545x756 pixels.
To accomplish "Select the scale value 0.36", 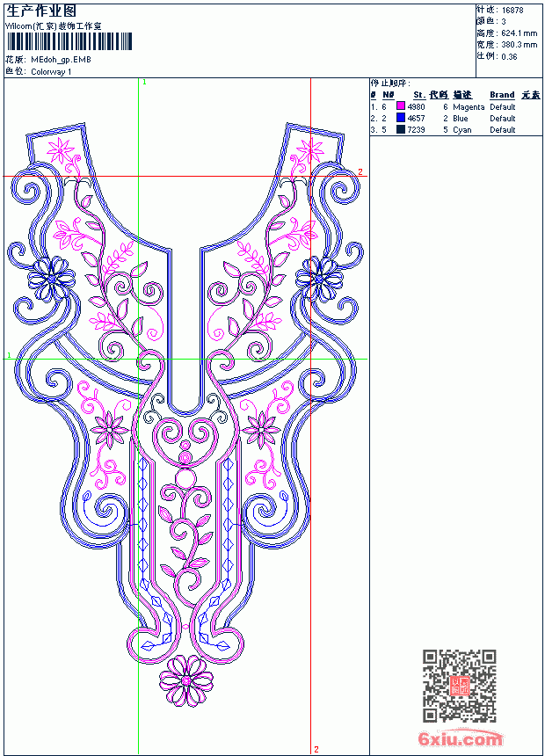I will pos(509,56).
